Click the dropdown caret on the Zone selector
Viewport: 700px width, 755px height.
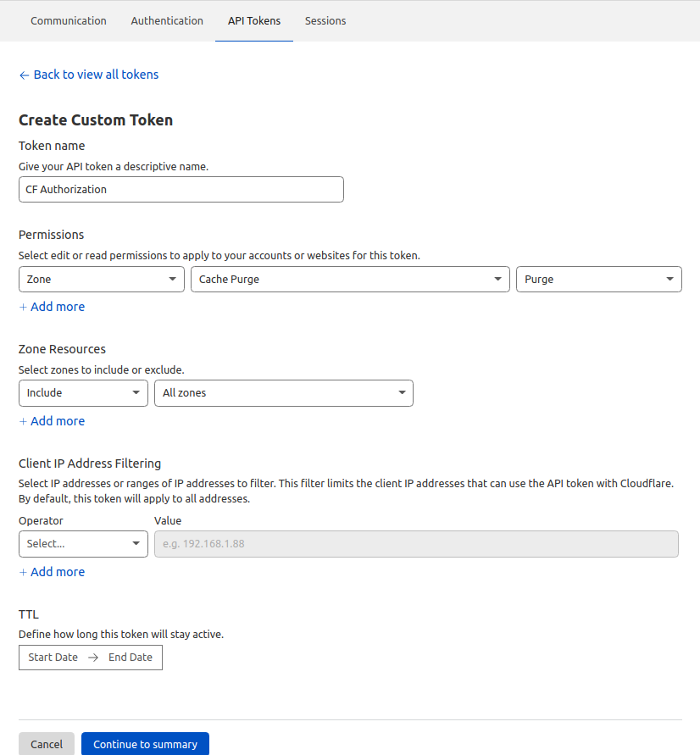click(172, 279)
